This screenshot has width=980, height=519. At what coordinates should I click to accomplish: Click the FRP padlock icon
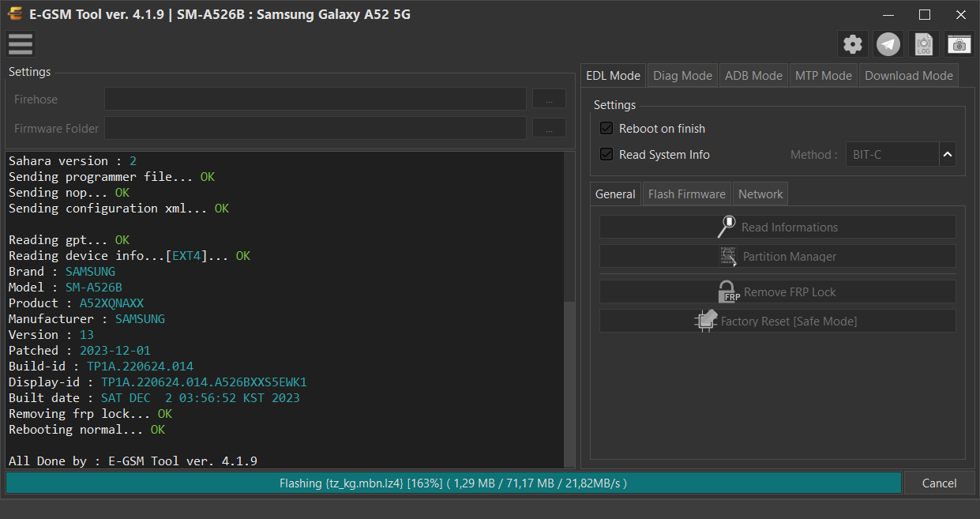(729, 291)
